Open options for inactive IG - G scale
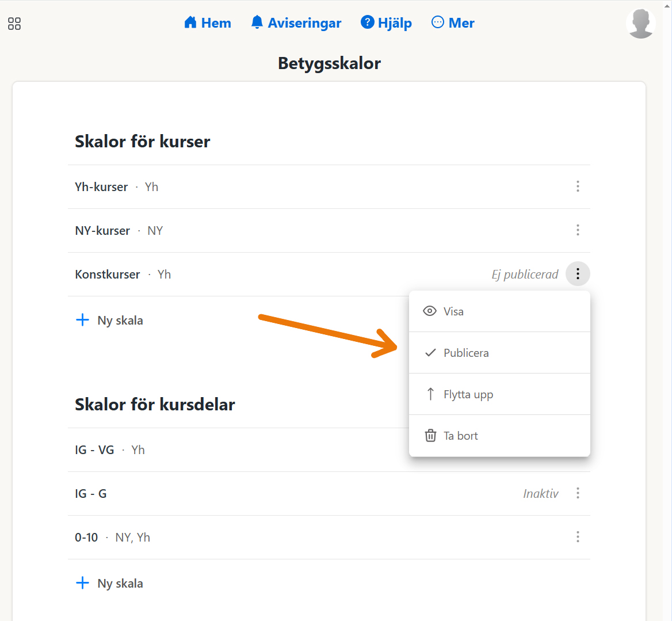This screenshot has height=621, width=672. 578,493
